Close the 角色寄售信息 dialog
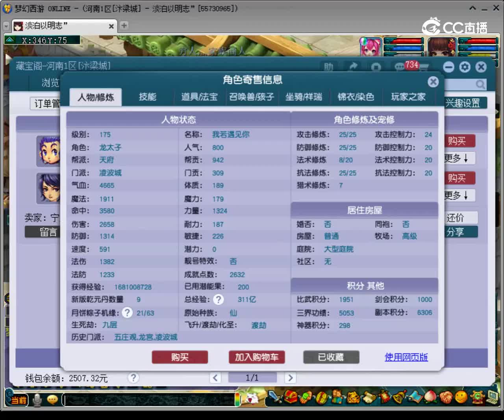This screenshot has width=504, height=420. pyautogui.click(x=433, y=82)
